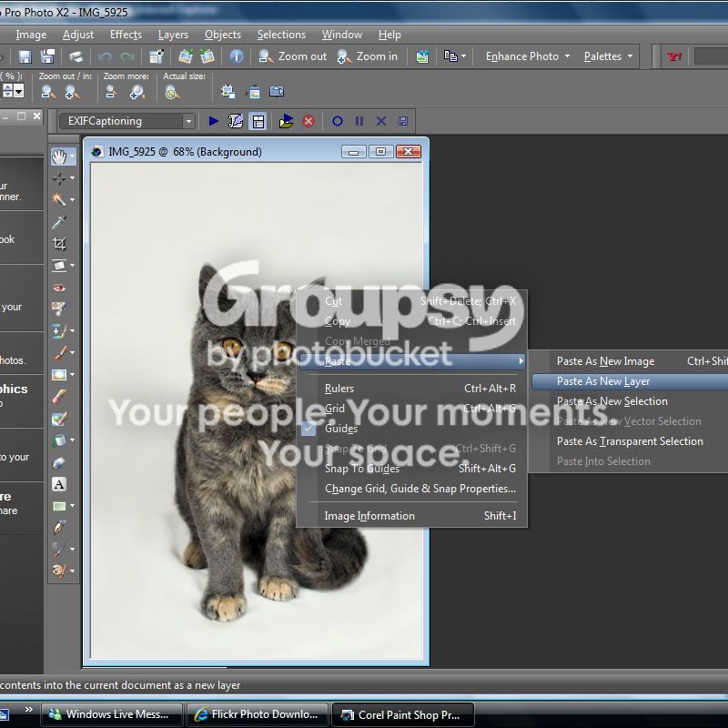The height and width of the screenshot is (728, 728).
Task: Select the Paint Brush tool
Action: click(59, 353)
